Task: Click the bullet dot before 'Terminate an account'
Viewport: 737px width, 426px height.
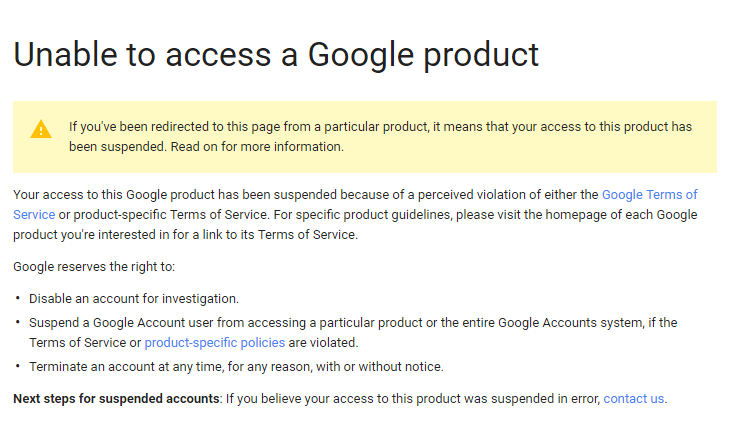Action: pos(18,365)
